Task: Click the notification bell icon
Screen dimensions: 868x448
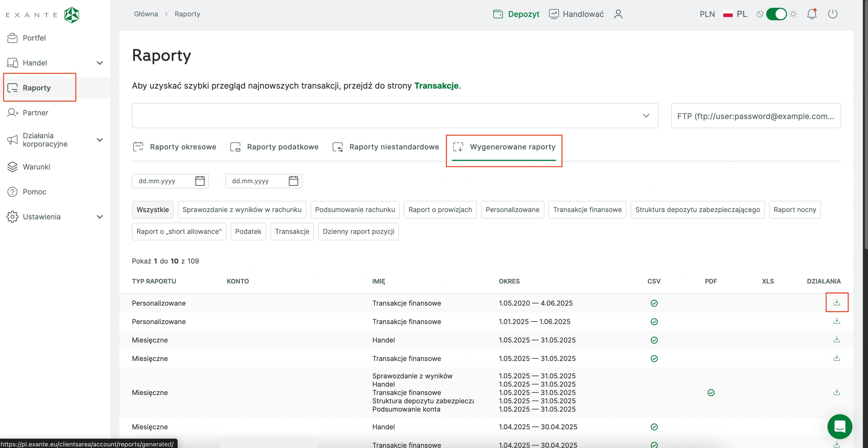Action: (x=811, y=14)
